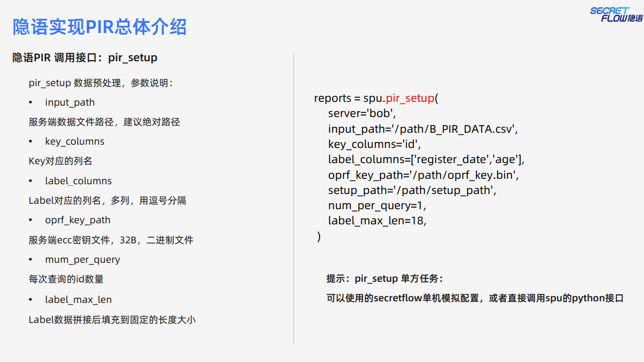This screenshot has width=644, height=362.
Task: Click the num_per_query=1 code line
Action: point(378,205)
